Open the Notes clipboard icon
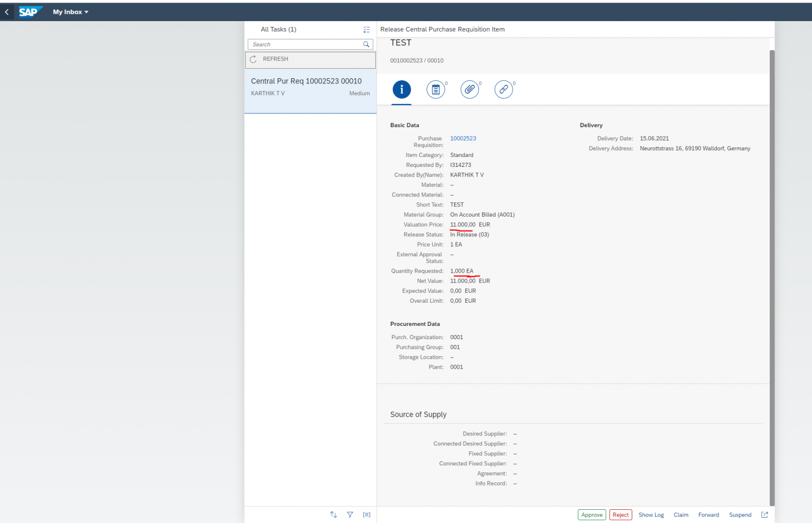Screen dimensions: 812x523 click(436, 89)
